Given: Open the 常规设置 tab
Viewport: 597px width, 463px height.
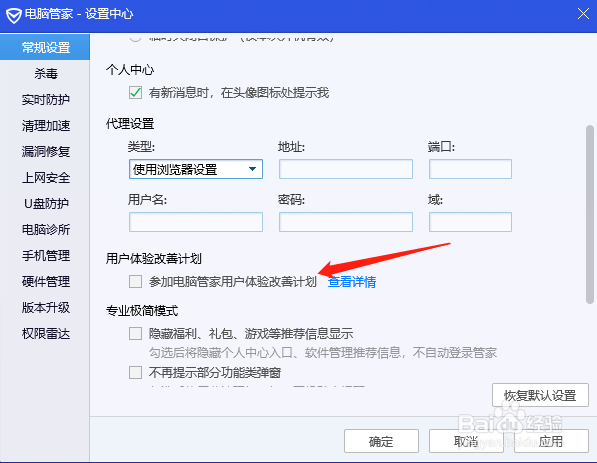Looking at the screenshot, I should coord(45,47).
